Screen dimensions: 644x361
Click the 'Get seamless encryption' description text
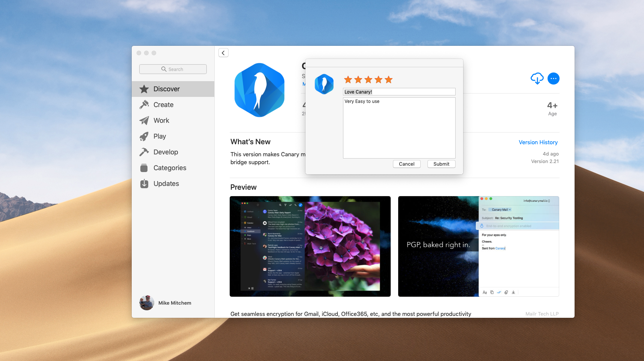tap(351, 314)
